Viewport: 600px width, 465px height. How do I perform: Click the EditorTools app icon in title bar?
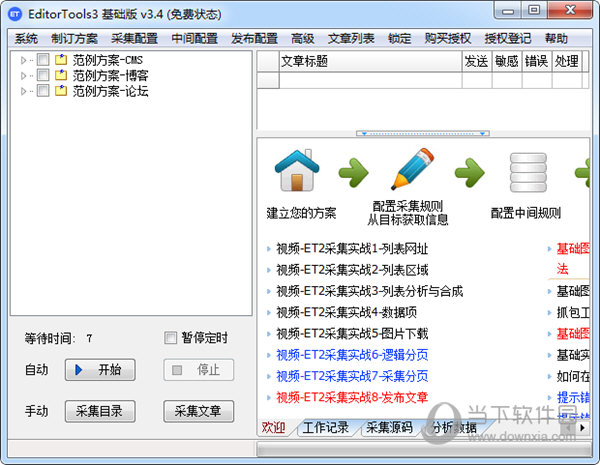pos(15,15)
